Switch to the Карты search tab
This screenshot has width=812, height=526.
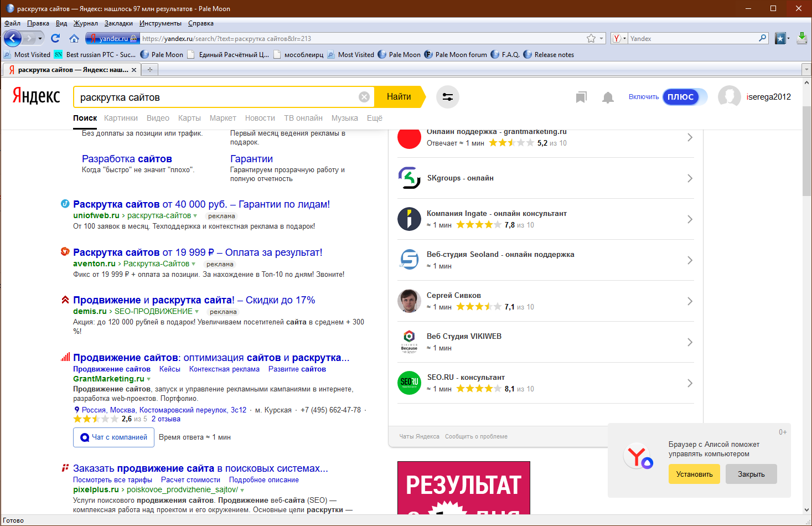point(189,118)
